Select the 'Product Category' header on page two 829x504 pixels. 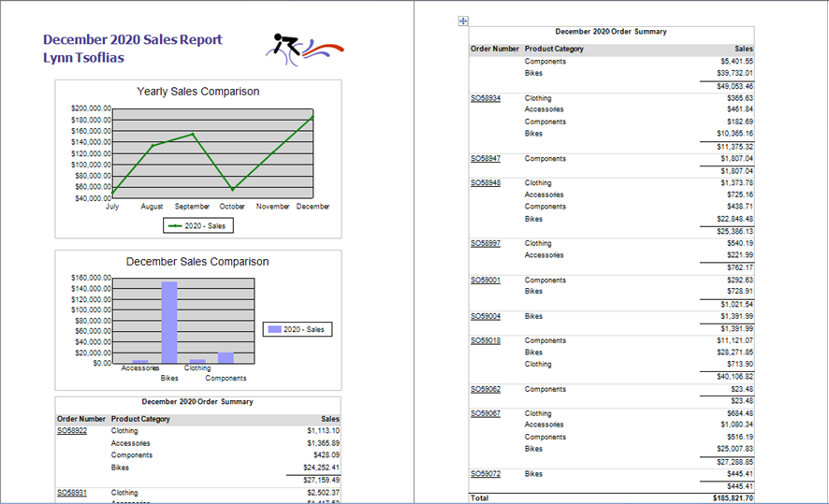[554, 49]
